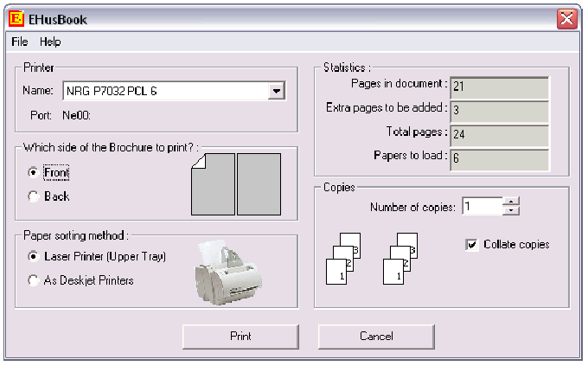Click the Pages in document field

coord(499,86)
